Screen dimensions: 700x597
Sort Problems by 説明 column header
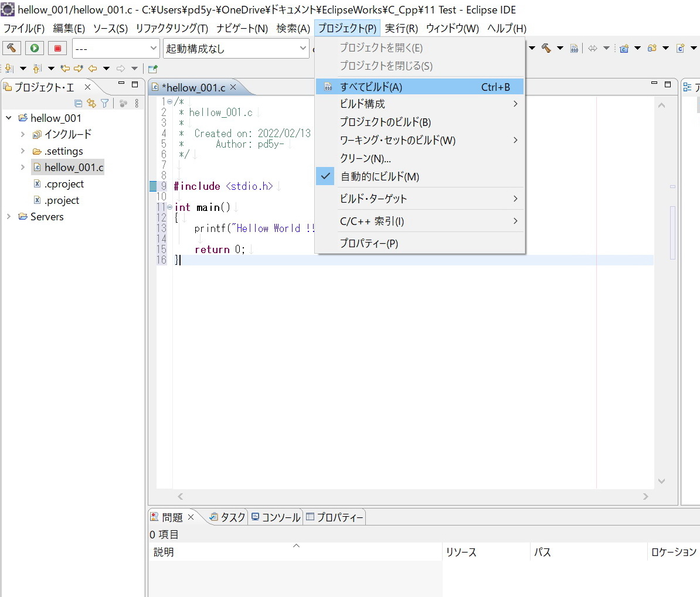295,552
